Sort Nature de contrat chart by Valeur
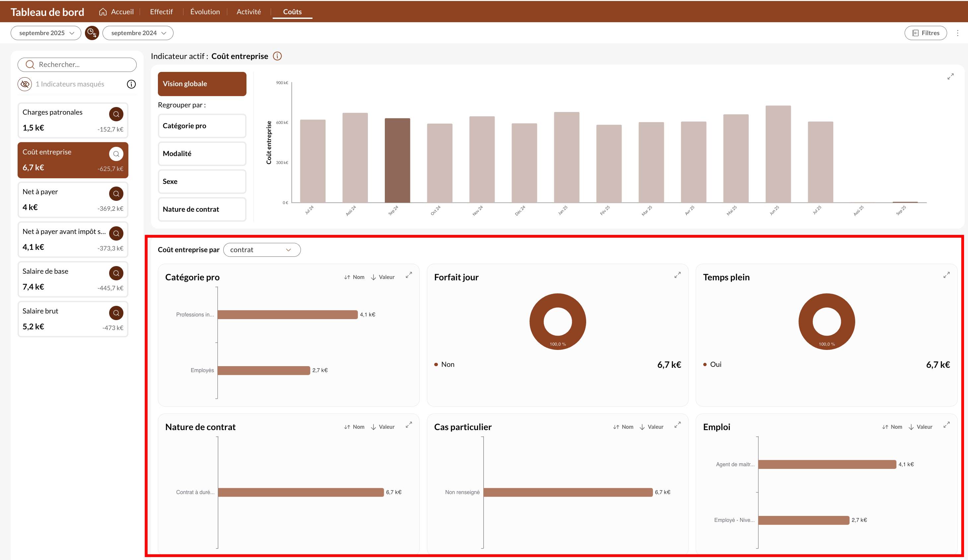968x560 pixels. click(382, 427)
